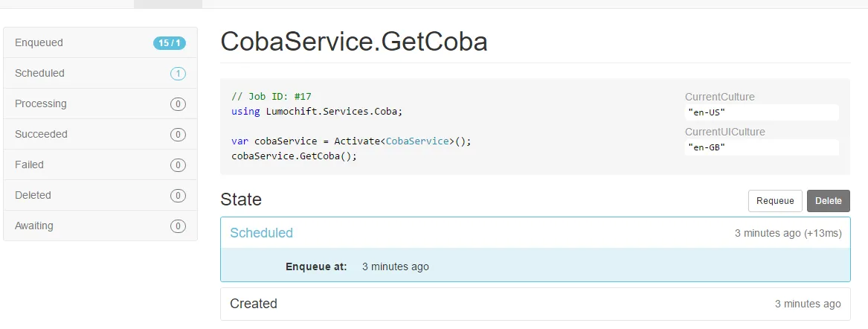Click the Succeeded count badge
The width and height of the screenshot is (868, 329).
point(178,135)
